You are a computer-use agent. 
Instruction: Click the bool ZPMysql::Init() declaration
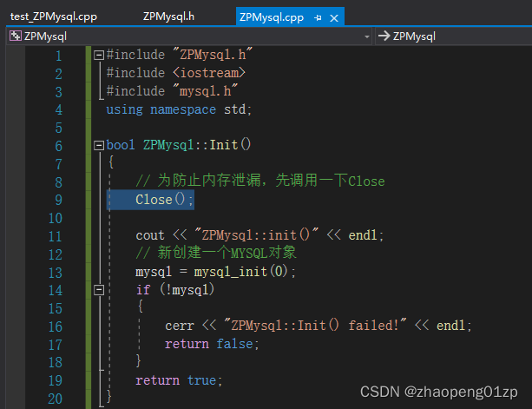(179, 145)
